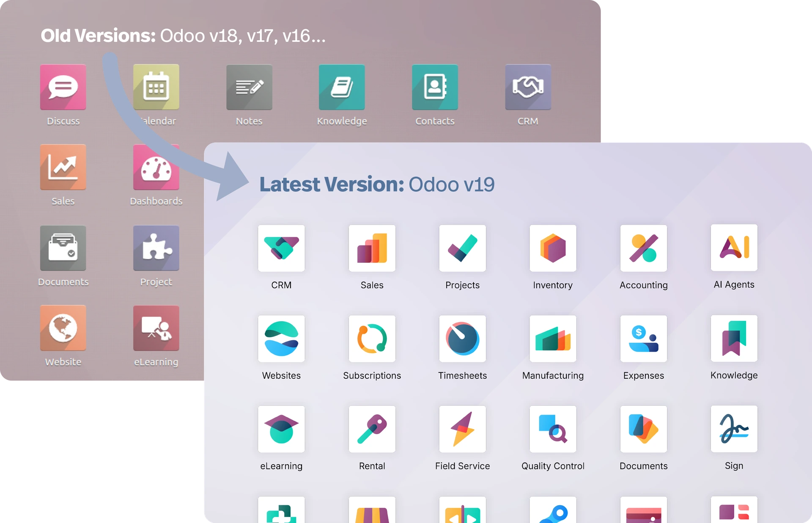Launch the Timesheets app icon
812x523 pixels.
462,339
